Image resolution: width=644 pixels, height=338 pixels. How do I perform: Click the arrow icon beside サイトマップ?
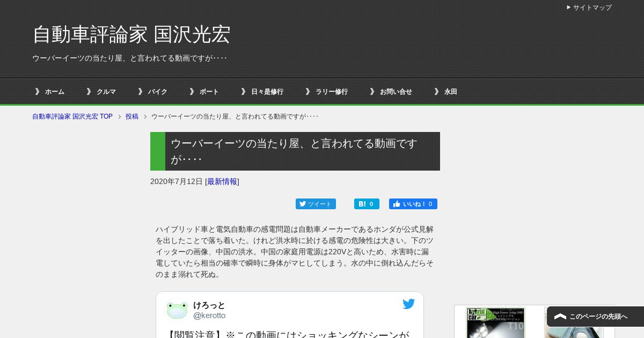(569, 8)
